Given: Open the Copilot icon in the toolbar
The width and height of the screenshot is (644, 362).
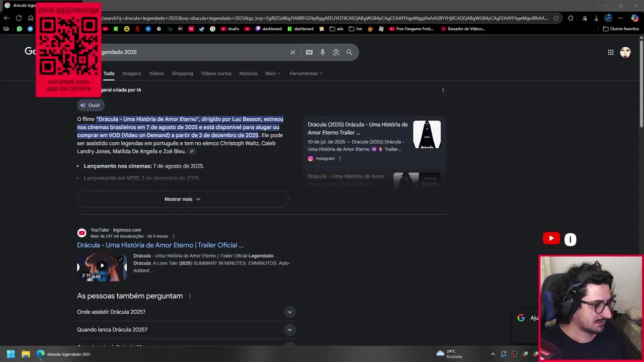Looking at the screenshot, I should (x=635, y=18).
